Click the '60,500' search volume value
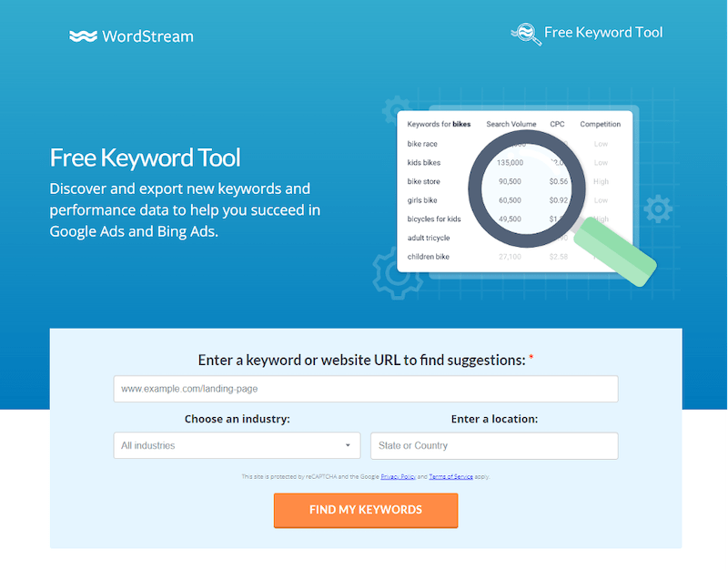This screenshot has width=728, height=570. pos(510,200)
